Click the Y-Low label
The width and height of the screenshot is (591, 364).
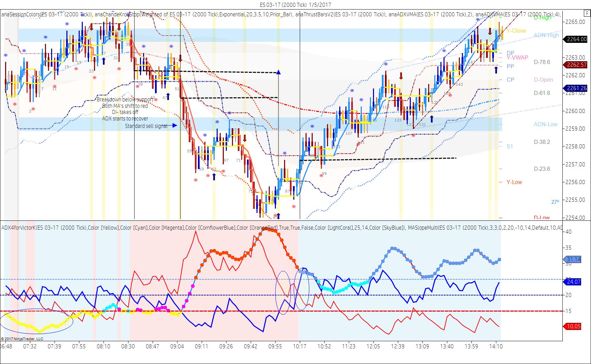point(514,182)
